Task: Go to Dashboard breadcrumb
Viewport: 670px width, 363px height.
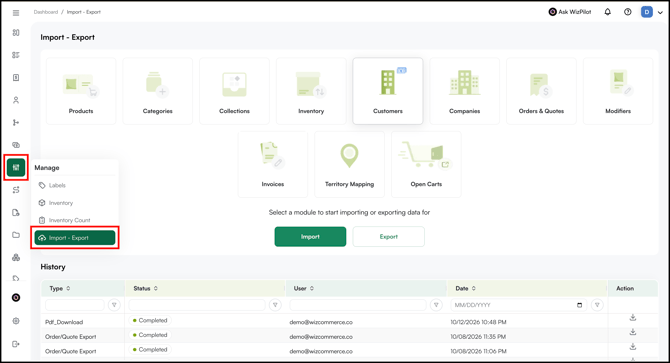Action: [x=46, y=12]
